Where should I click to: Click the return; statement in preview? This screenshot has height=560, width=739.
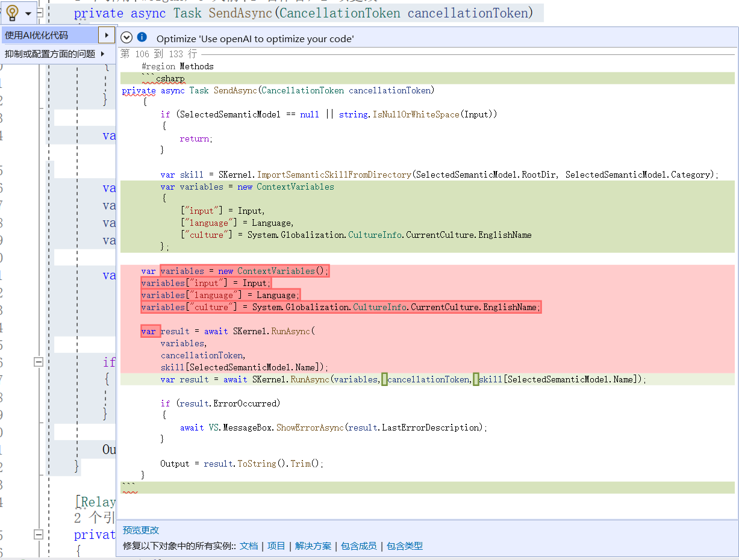[196, 138]
